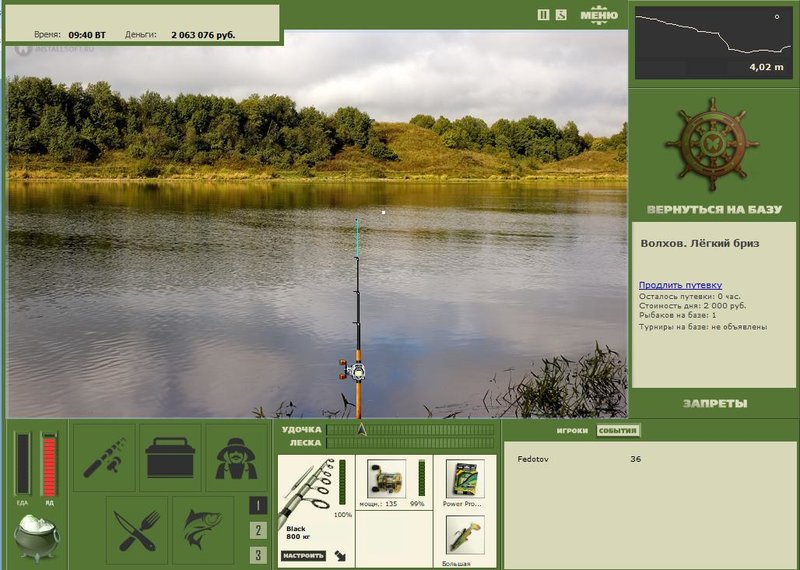
Task: Open the fishing rod tackle icon
Action: pyautogui.click(x=105, y=457)
